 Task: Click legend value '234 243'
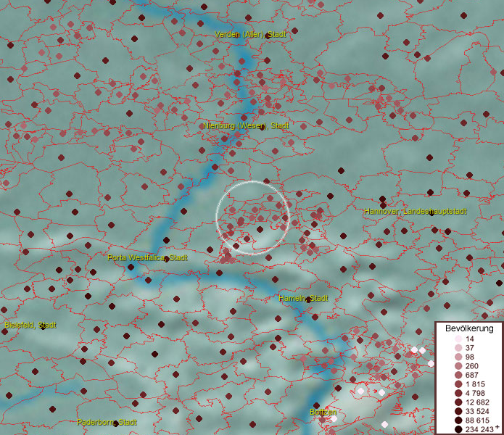point(479,429)
